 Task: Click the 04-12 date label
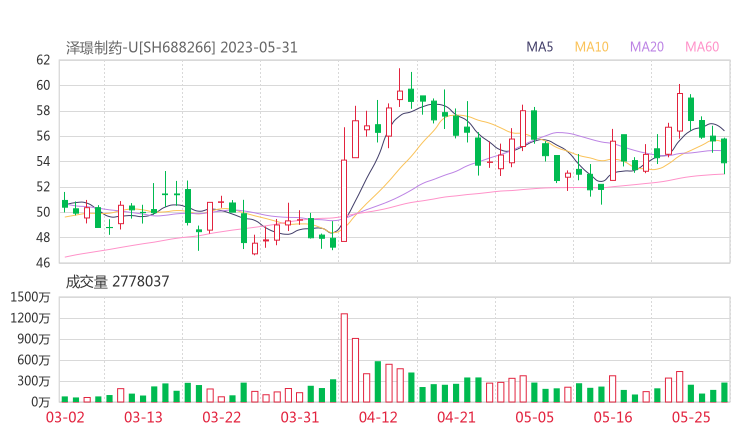(x=378, y=418)
